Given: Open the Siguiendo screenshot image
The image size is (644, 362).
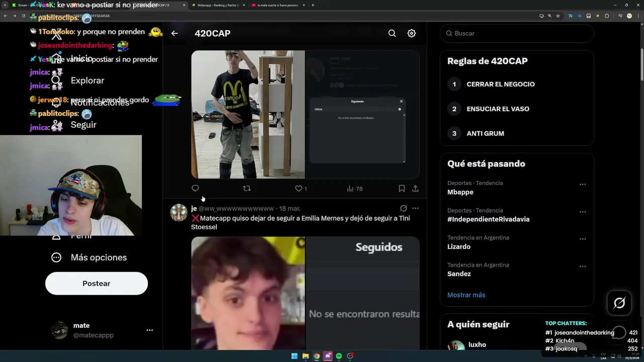Looking at the screenshot, I should pyautogui.click(x=362, y=115).
